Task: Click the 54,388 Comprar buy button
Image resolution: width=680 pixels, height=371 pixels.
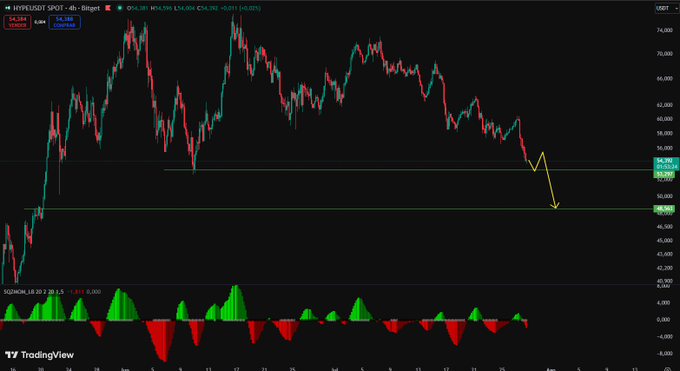Action: (64, 22)
